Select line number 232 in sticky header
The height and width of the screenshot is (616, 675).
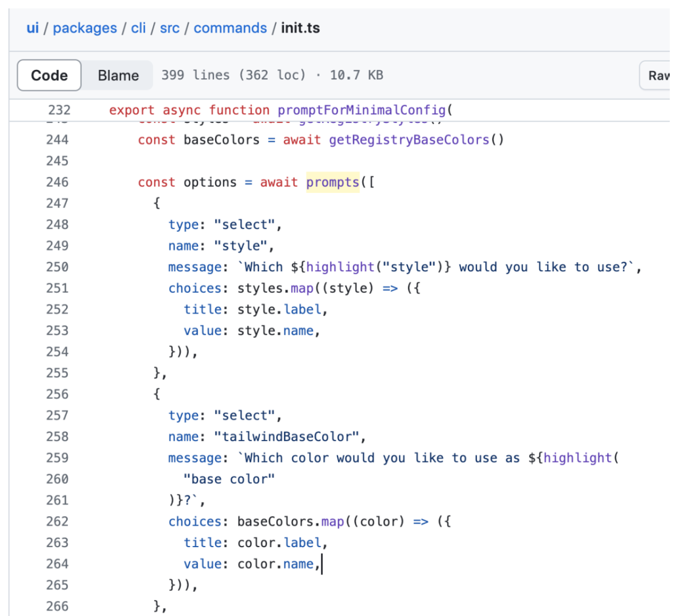coord(59,110)
